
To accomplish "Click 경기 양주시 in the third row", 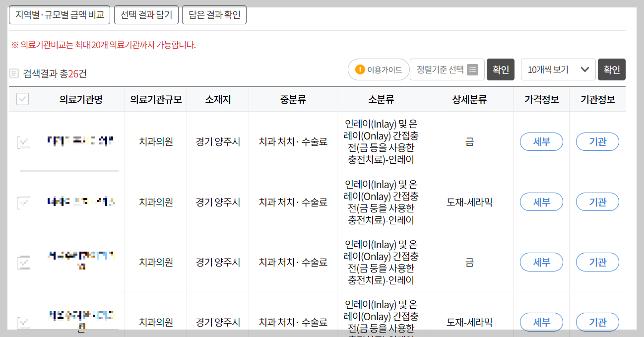I will pyautogui.click(x=218, y=262).
